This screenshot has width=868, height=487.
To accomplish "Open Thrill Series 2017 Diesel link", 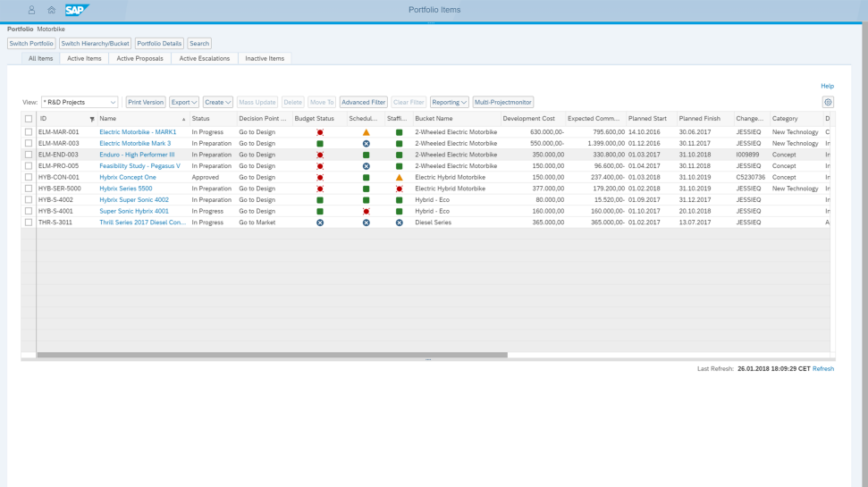I will pos(143,223).
